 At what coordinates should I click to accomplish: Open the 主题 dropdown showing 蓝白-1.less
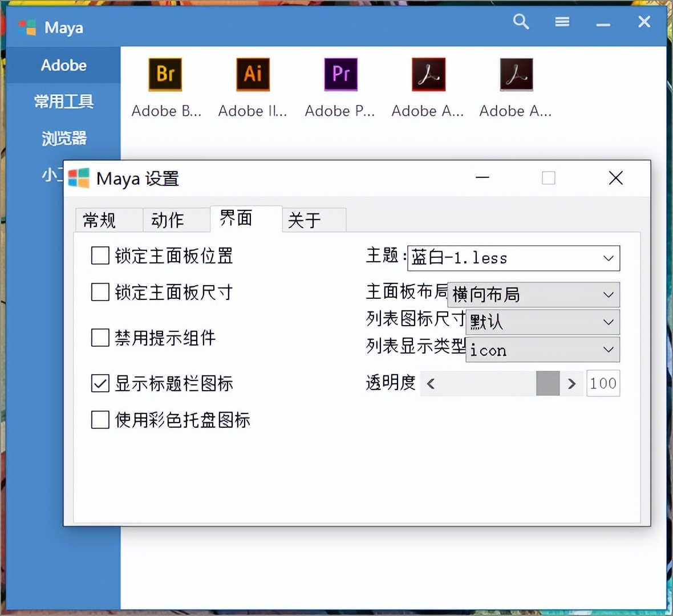513,258
